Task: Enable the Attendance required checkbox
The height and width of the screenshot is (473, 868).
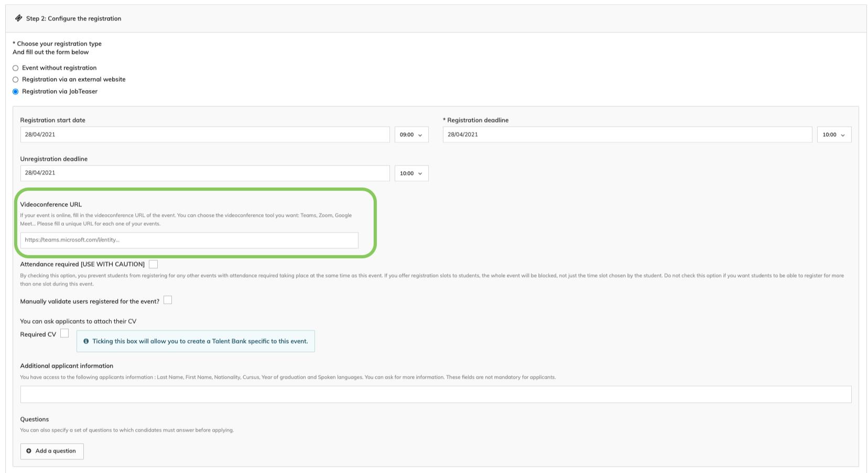Action: (153, 264)
